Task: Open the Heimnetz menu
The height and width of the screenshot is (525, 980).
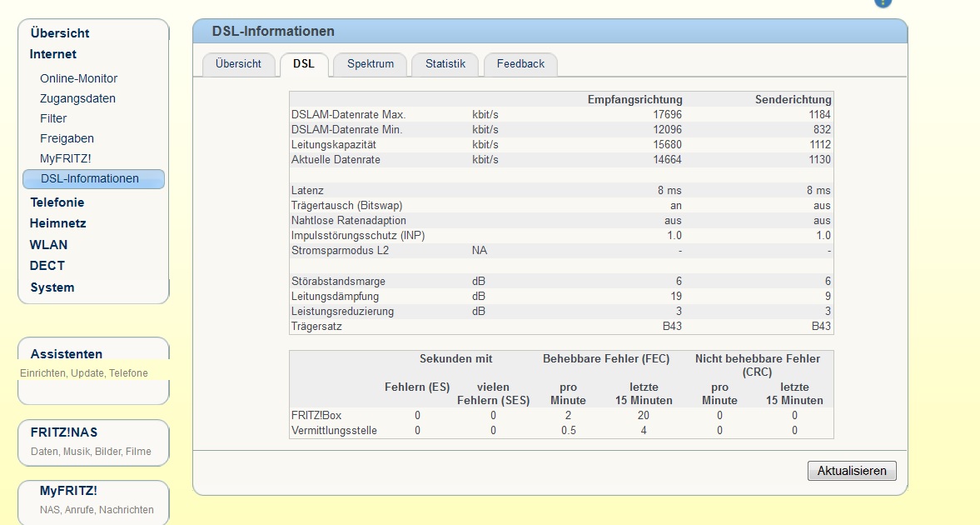Action: [57, 223]
